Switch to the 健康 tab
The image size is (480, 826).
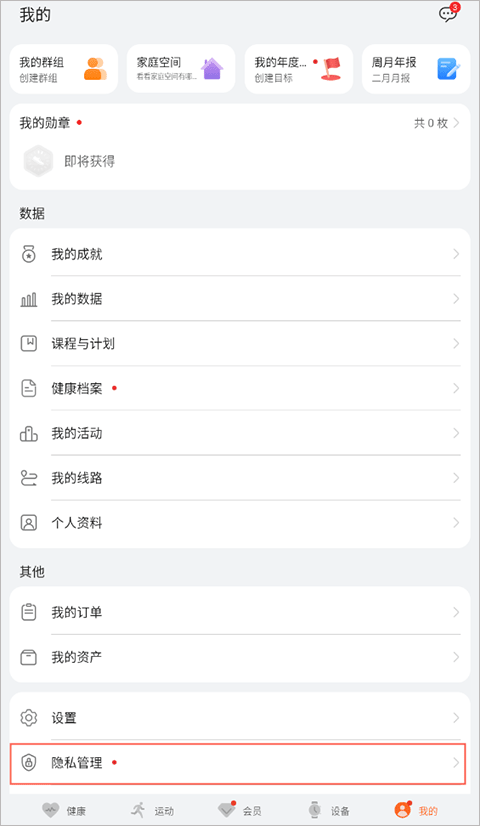click(x=64, y=810)
